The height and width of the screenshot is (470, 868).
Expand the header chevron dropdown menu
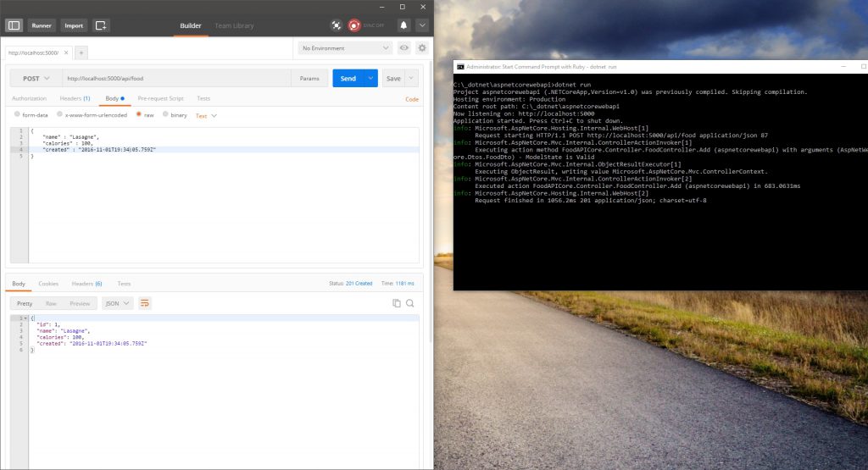click(422, 25)
